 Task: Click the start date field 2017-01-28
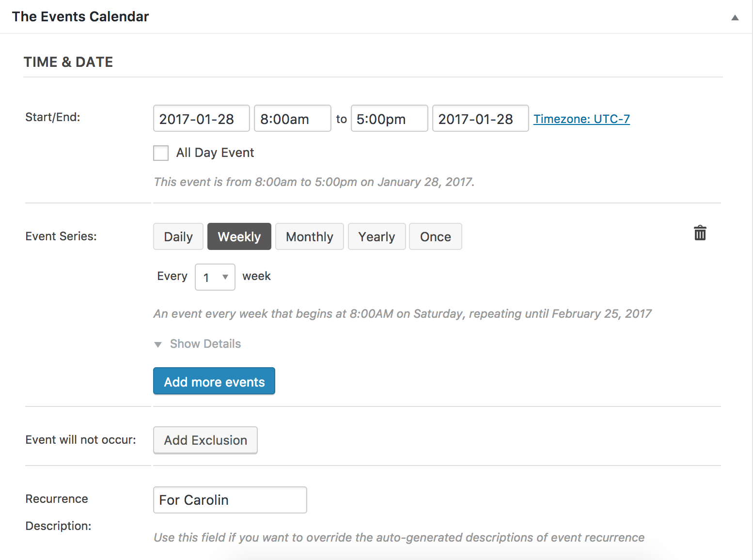[x=201, y=119]
